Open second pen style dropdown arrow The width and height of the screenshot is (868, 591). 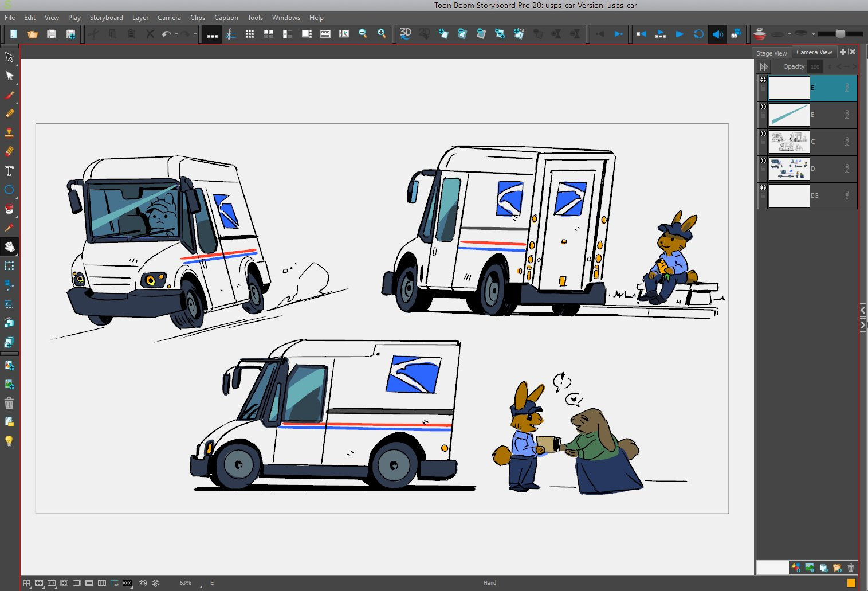(x=813, y=34)
